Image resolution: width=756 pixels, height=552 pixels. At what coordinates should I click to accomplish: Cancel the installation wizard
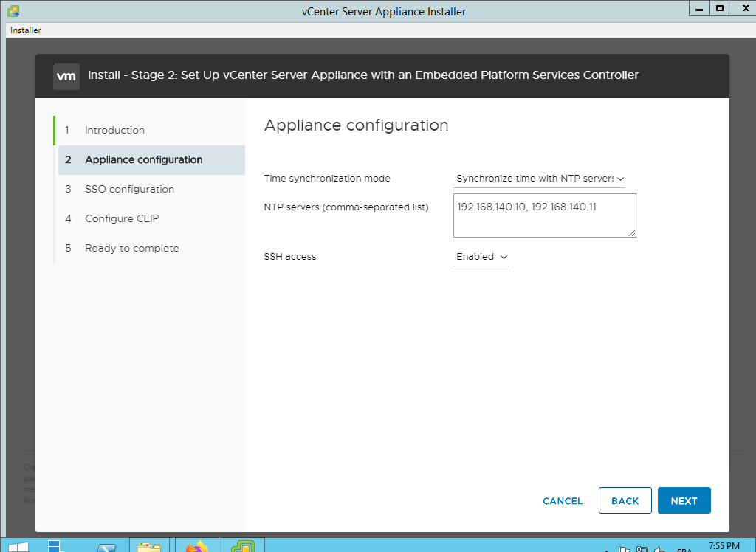tap(562, 501)
